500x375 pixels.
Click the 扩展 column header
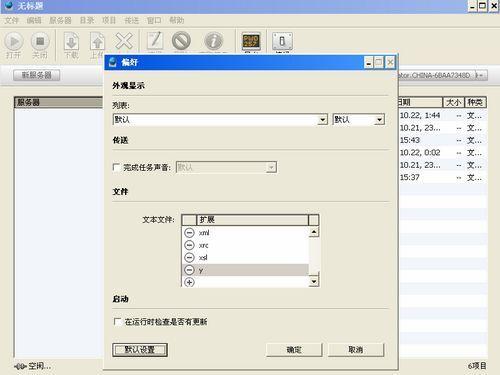[252, 220]
